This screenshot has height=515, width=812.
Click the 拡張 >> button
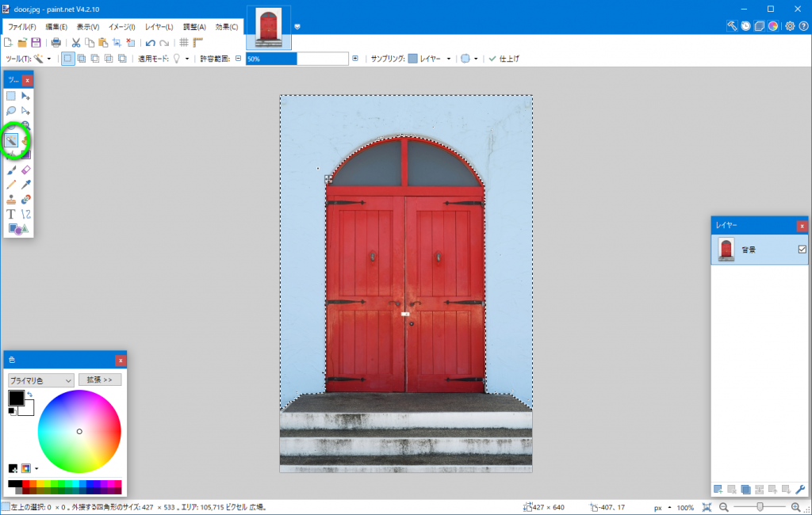pyautogui.click(x=100, y=380)
